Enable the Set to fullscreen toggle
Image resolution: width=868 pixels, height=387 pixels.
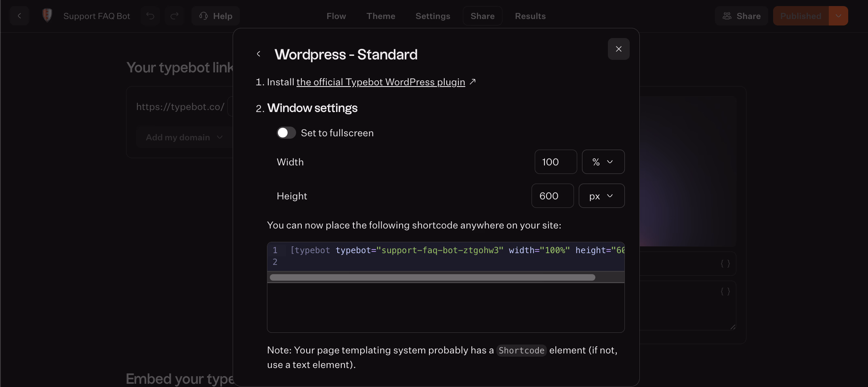tap(286, 133)
